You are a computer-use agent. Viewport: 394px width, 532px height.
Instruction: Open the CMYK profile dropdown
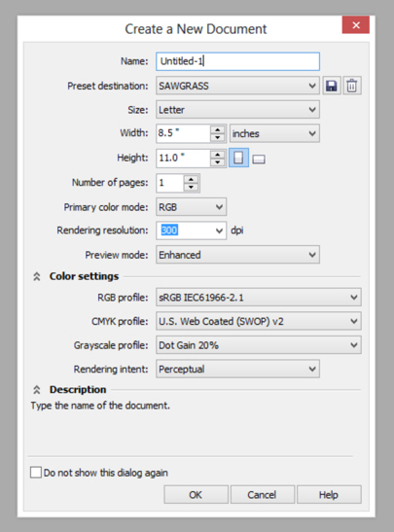[259, 321]
